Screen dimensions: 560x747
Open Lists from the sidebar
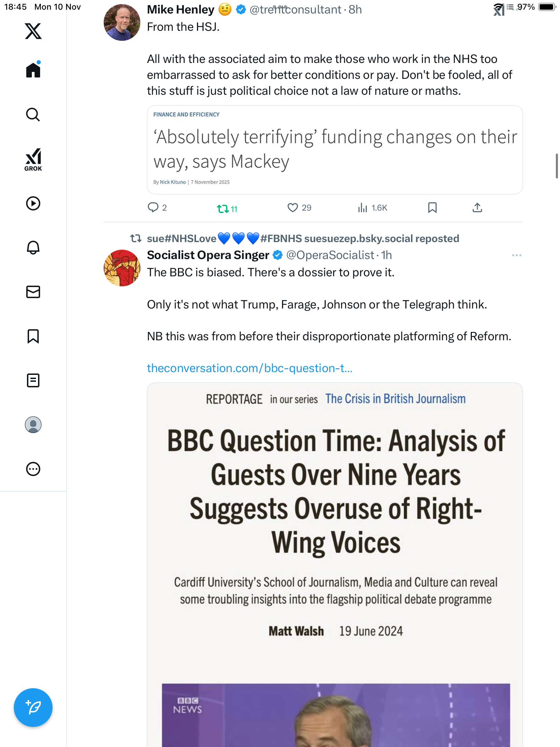pyautogui.click(x=33, y=380)
